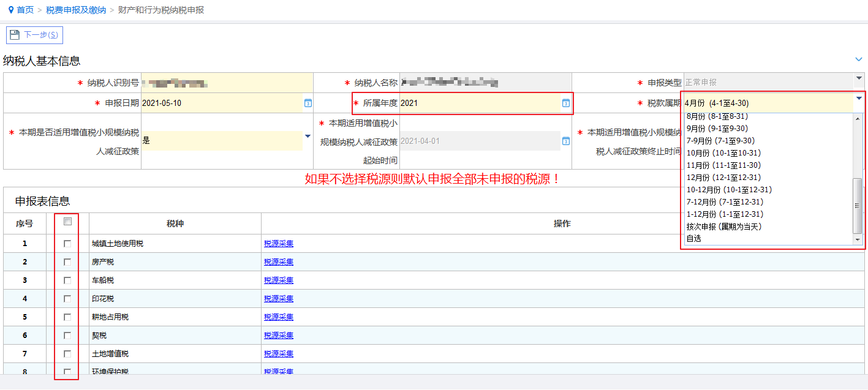Expand the 税款属期 dropdown arrow
Image resolution: width=868 pixels, height=390 pixels.
[x=859, y=98]
